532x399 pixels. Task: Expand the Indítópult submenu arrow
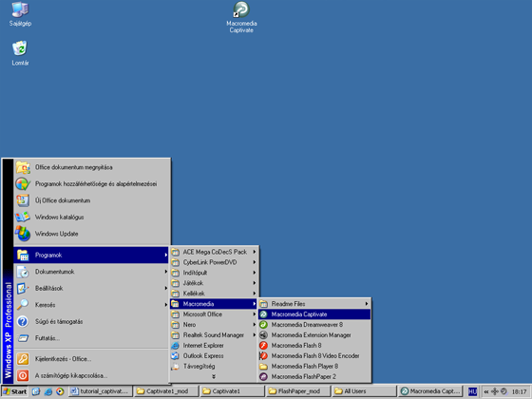(x=255, y=273)
